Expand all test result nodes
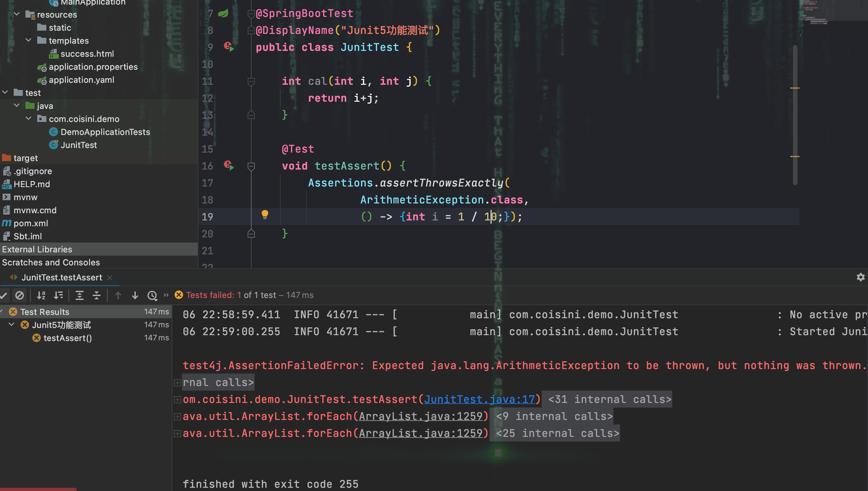This screenshot has height=491, width=868. 79,295
